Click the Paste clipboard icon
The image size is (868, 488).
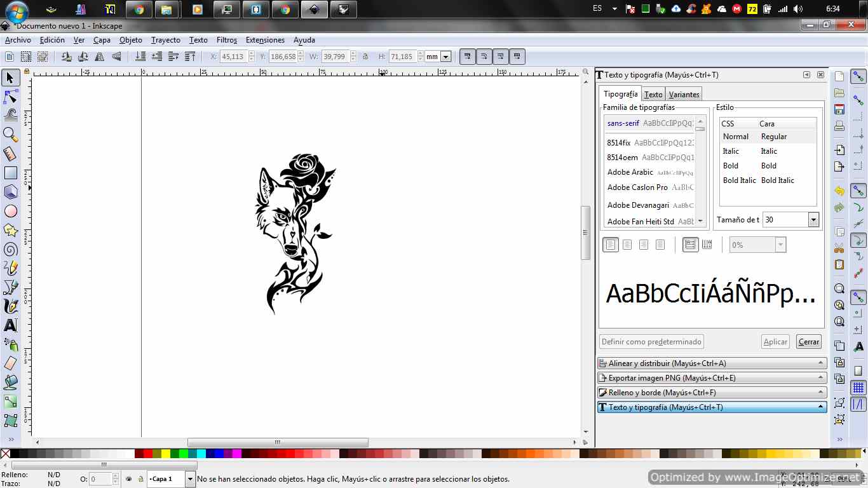pyautogui.click(x=839, y=265)
